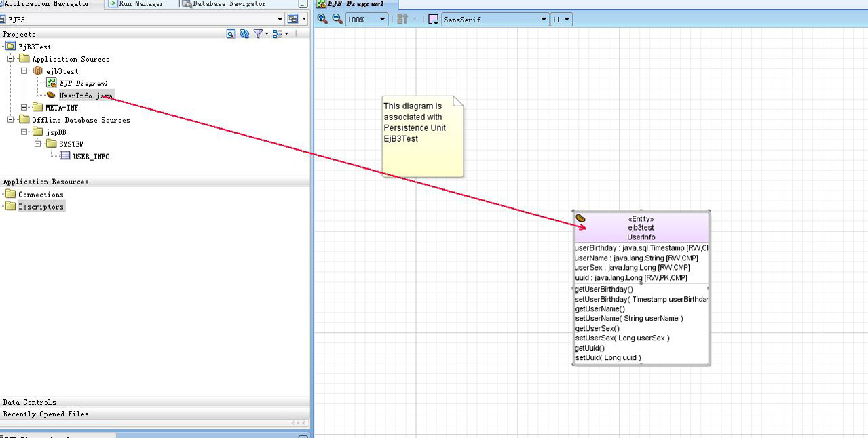
Task: Select the getUserBirthday() method
Action: [x=604, y=290]
